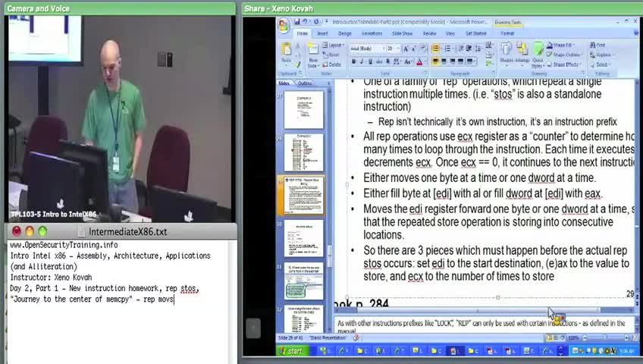Click the zoom slider handle

click(x=605, y=337)
